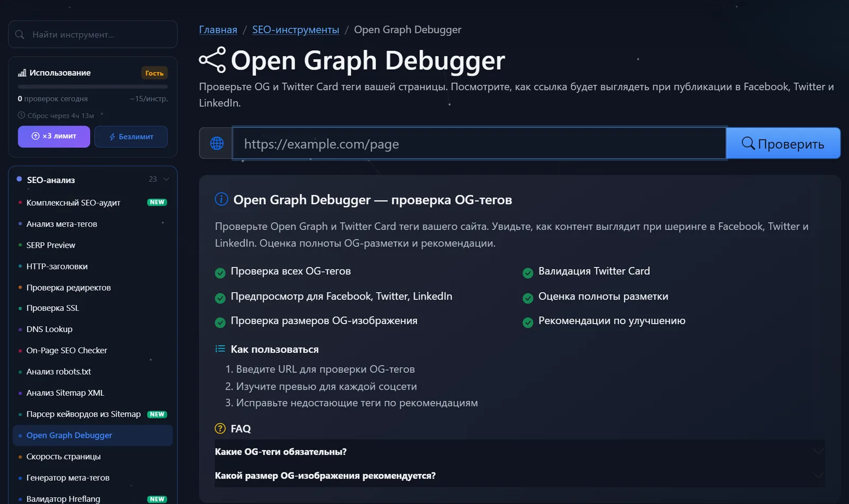Click the list icon beside Как пользоваться
The width and height of the screenshot is (849, 504).
coord(220,349)
